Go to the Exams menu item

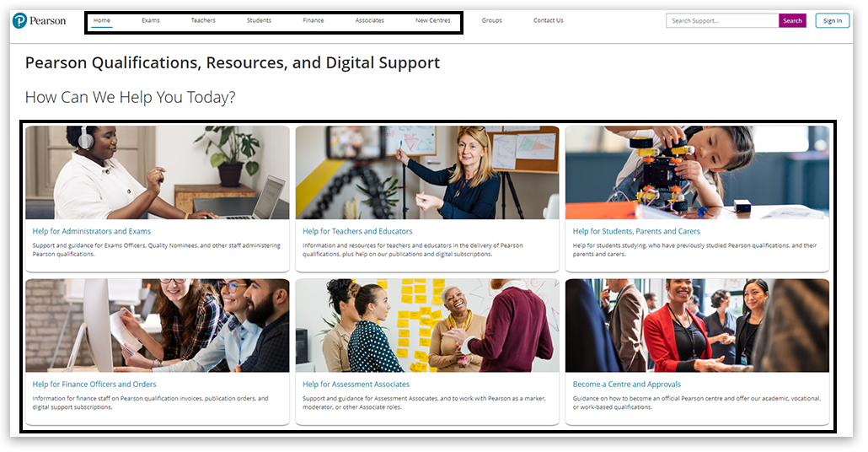[x=151, y=20]
